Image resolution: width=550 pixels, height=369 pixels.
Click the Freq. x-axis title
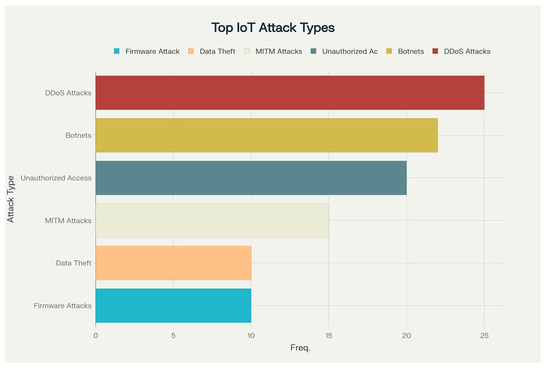click(300, 348)
